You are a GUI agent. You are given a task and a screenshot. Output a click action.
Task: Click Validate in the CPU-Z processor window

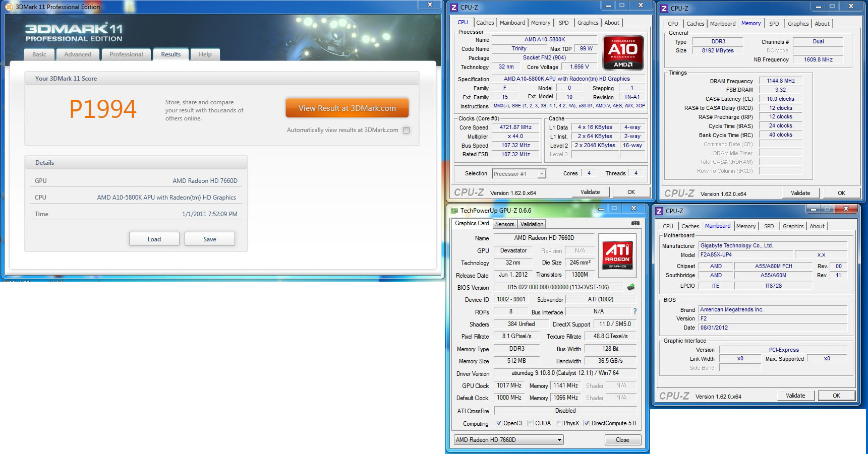[590, 192]
